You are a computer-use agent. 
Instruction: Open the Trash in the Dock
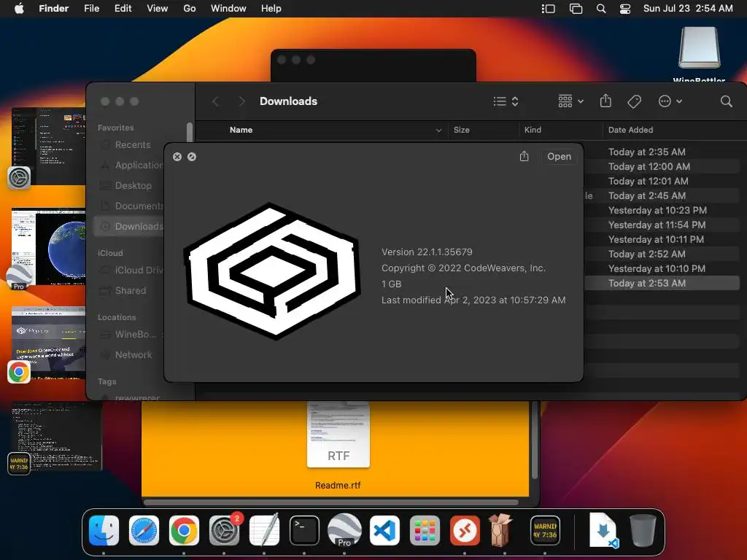click(x=643, y=530)
